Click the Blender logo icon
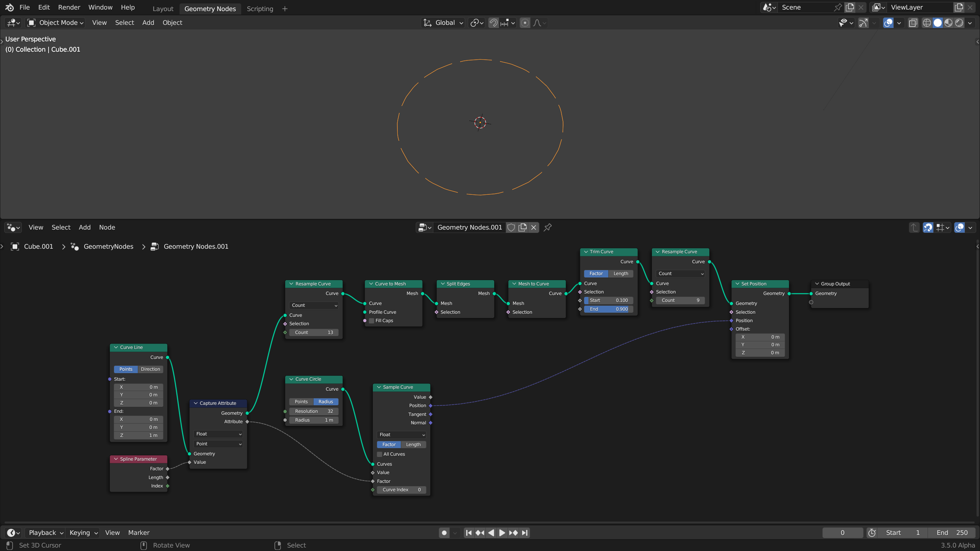The width and height of the screenshot is (980, 551). click(10, 7)
